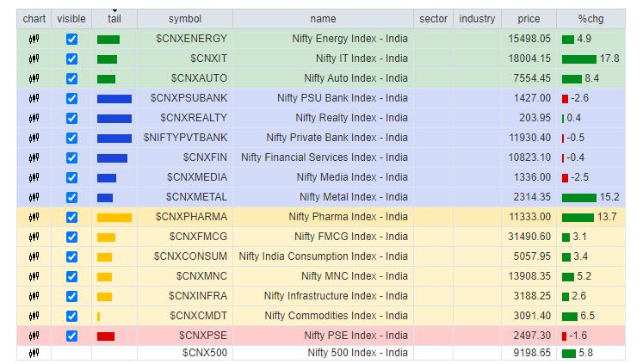Open chart icon for $CNXMETAL row
Viewport: 643px width, 364px height.
34,198
